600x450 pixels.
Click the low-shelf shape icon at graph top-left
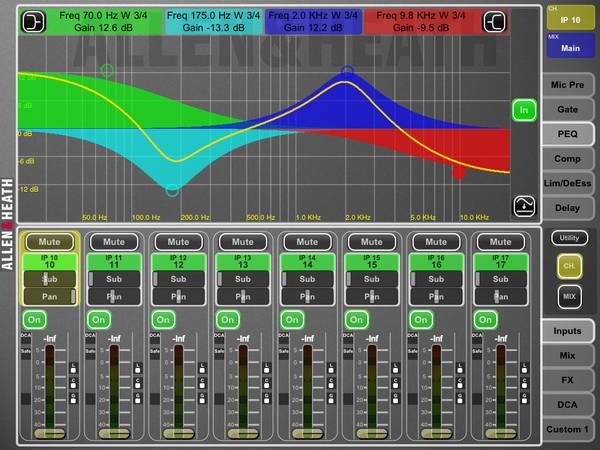(x=34, y=20)
